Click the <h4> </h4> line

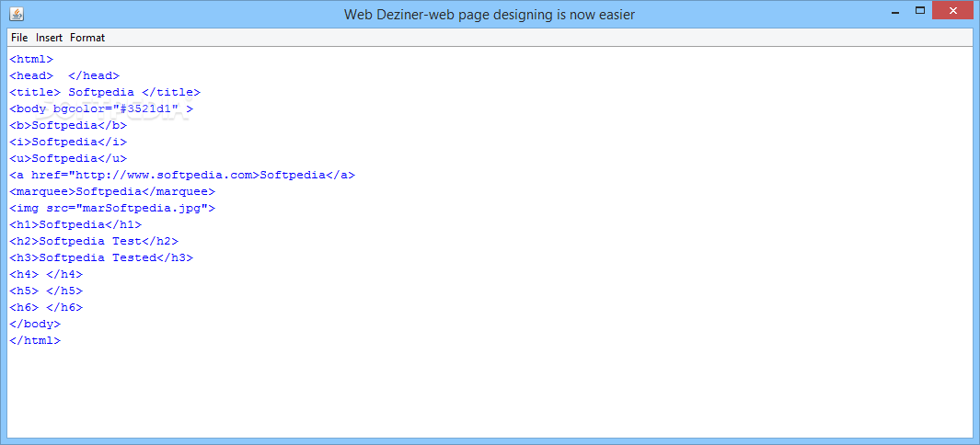(x=46, y=275)
